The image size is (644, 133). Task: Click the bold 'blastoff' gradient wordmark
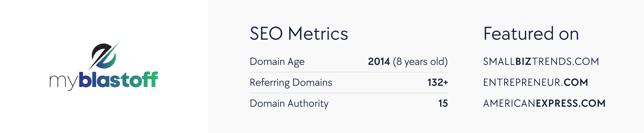tap(119, 79)
